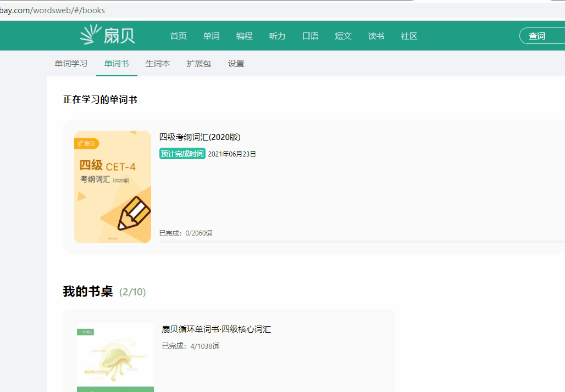Click the (2/10) desk count
Viewport: 565px width, 392px height.
pyautogui.click(x=132, y=292)
